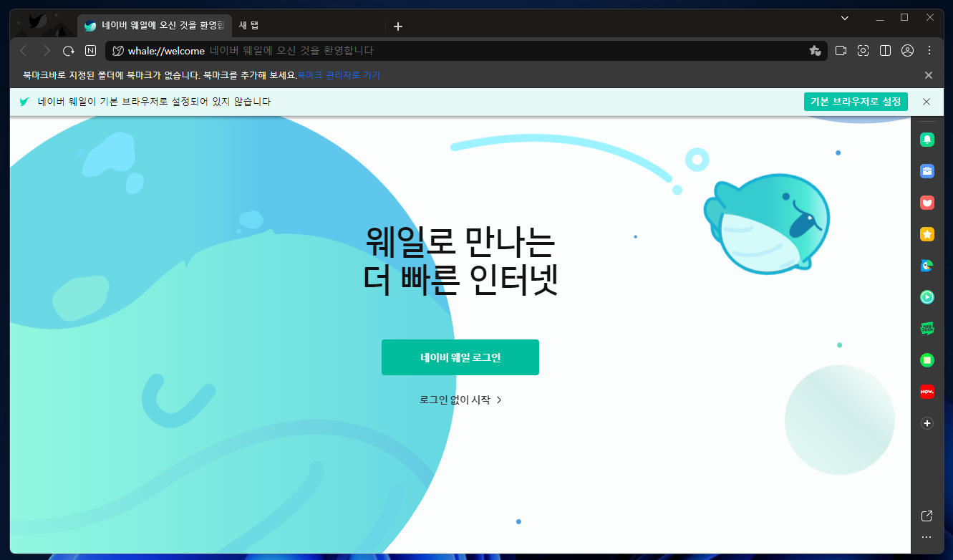Switch to the 네이버 웨일 welcome tab
The width and height of the screenshot is (953, 560).
(x=154, y=26)
